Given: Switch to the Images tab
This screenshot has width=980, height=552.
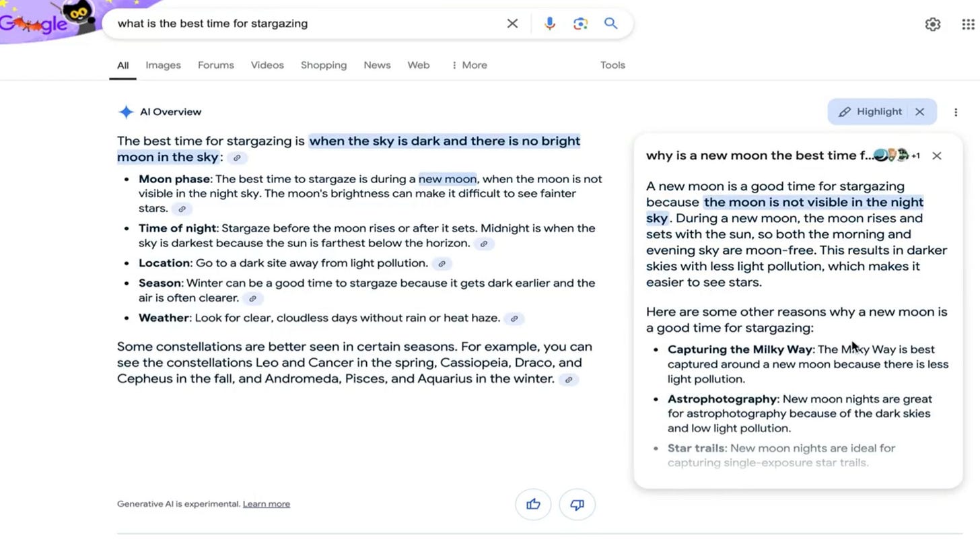Looking at the screenshot, I should pyautogui.click(x=163, y=65).
